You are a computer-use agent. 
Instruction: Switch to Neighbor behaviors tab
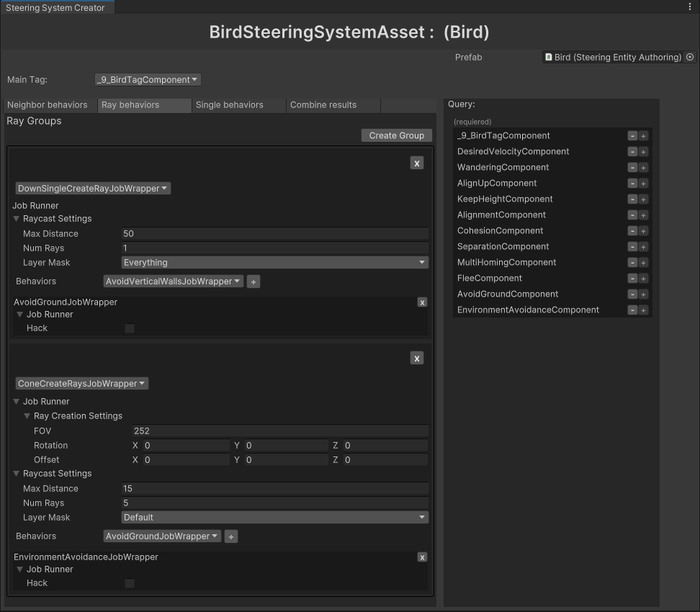(48, 105)
